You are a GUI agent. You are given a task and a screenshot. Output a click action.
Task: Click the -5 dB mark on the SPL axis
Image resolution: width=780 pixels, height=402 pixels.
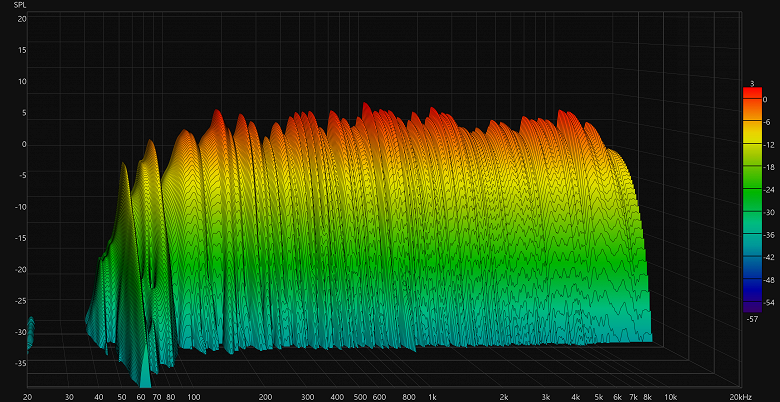[x=23, y=175]
